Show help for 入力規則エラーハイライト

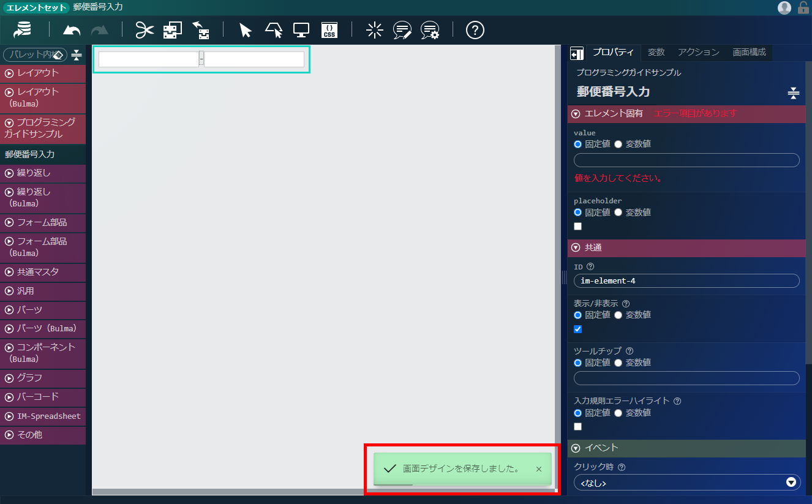[677, 401]
